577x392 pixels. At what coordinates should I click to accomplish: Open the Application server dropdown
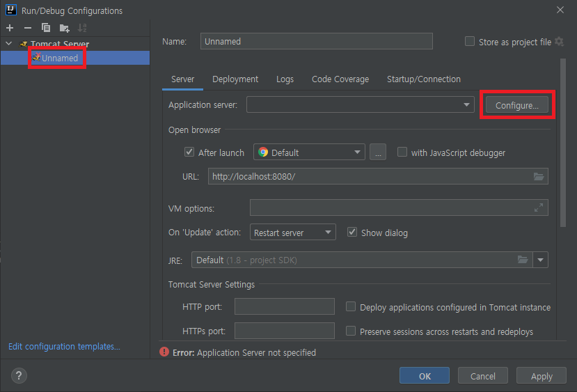(361, 105)
